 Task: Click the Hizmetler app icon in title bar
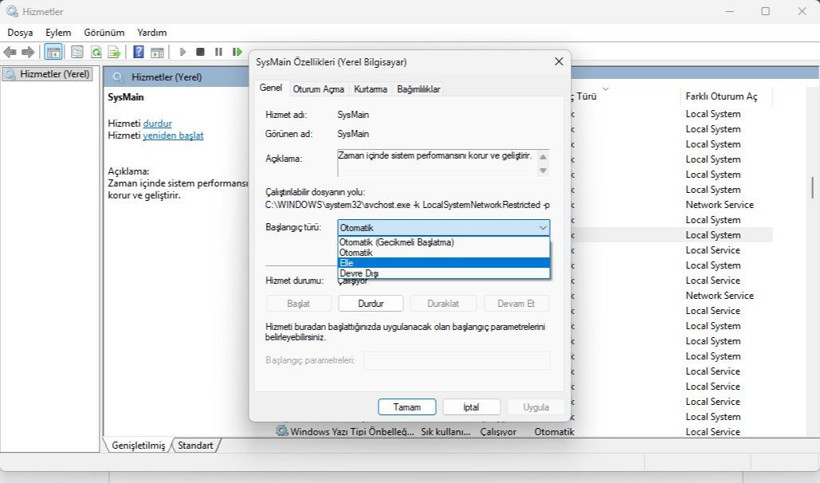coord(12,11)
